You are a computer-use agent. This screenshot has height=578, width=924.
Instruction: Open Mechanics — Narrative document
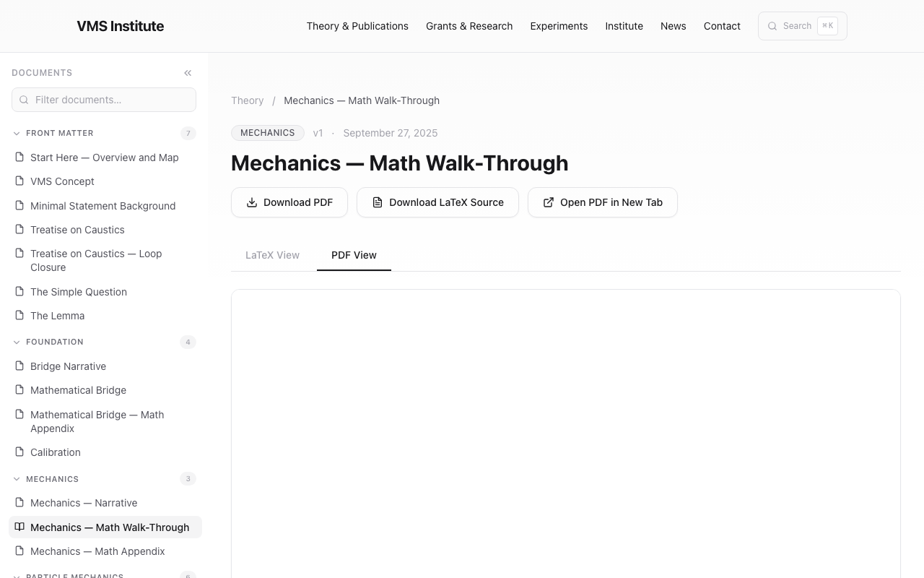pyautogui.click(x=105, y=503)
